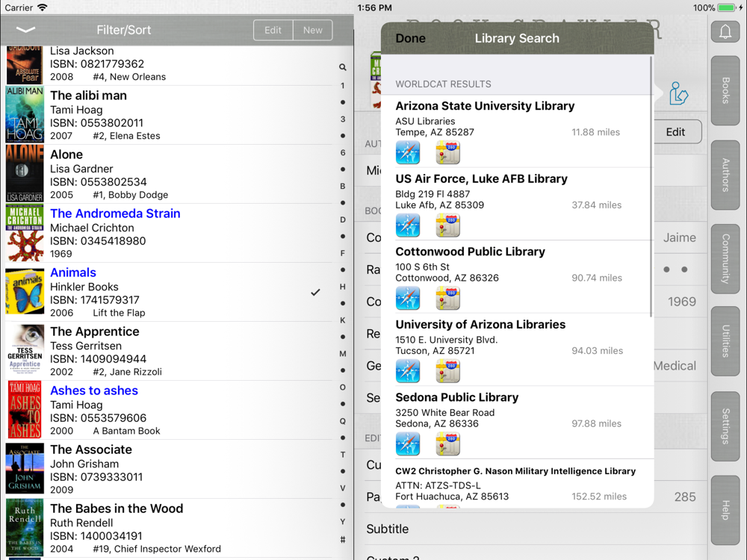Screen dimensions: 747x560
Task: Select Arizona State University Library result name
Action: point(485,106)
